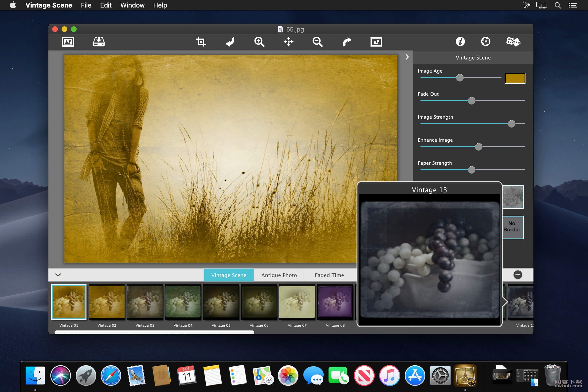The image size is (588, 392).
Task: Select the Crop tool
Action: [x=201, y=42]
